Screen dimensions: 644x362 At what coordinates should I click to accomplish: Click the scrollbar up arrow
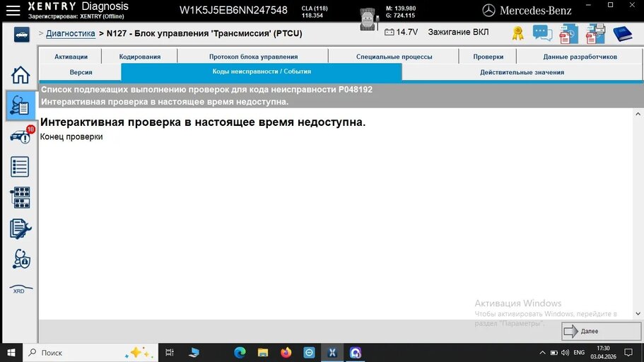pos(638,115)
